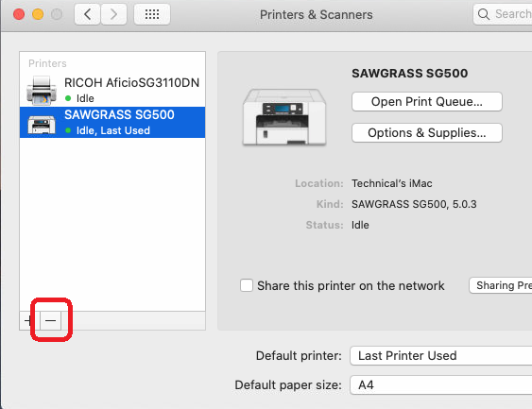Open the Default printer dropdown
Viewport: 532px width, 409px height.
pyautogui.click(x=440, y=355)
